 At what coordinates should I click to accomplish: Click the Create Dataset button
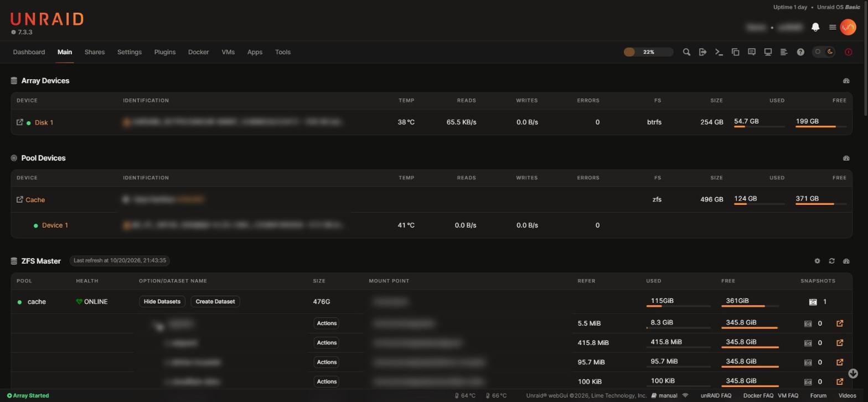[215, 302]
